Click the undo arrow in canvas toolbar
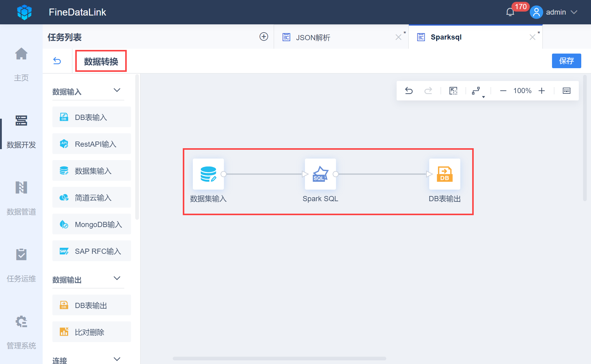Viewport: 591px width, 364px height. pyautogui.click(x=409, y=91)
